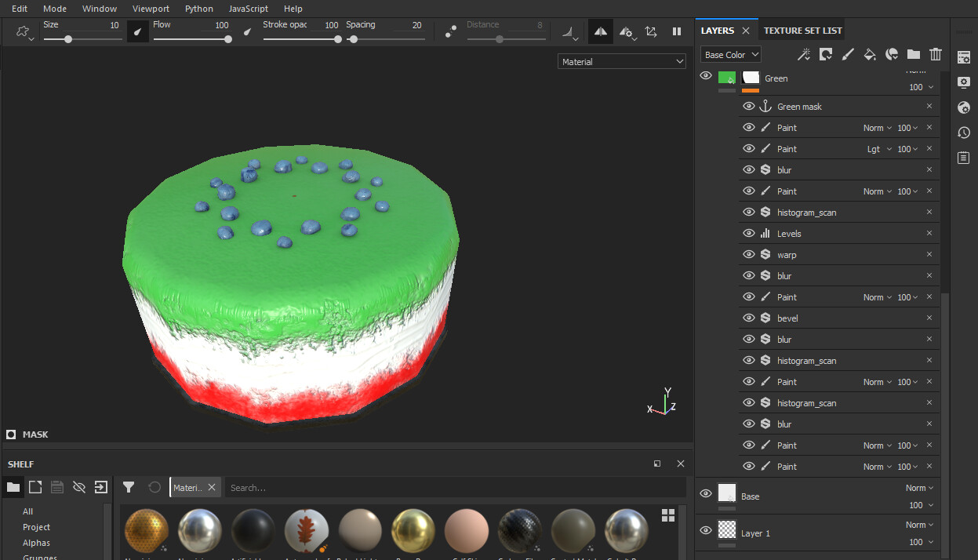The width and height of the screenshot is (978, 560).
Task: Hide the bevel effect in Green mask
Action: (x=749, y=318)
